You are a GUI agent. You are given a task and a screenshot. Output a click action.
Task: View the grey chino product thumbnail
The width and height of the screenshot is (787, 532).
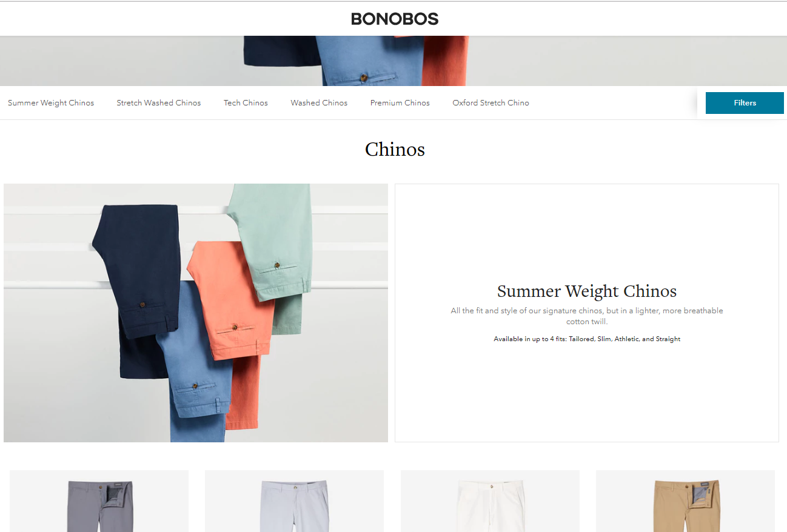[99, 501]
